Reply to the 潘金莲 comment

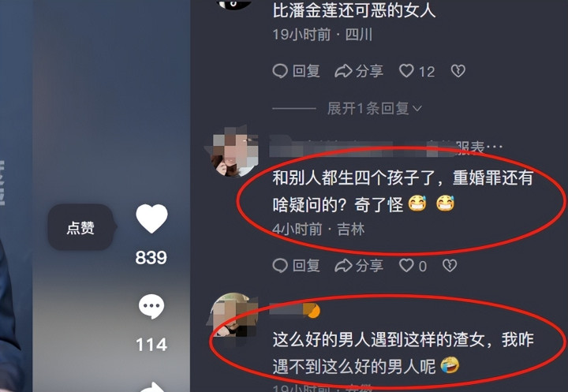point(296,71)
